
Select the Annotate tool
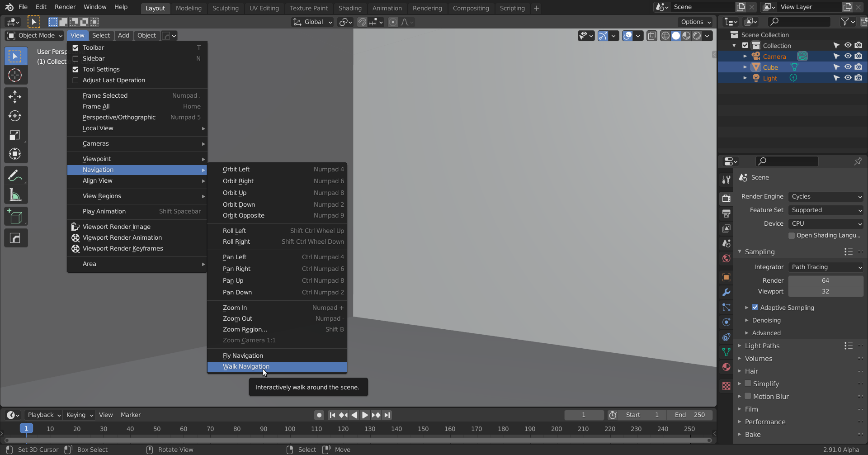coord(15,175)
